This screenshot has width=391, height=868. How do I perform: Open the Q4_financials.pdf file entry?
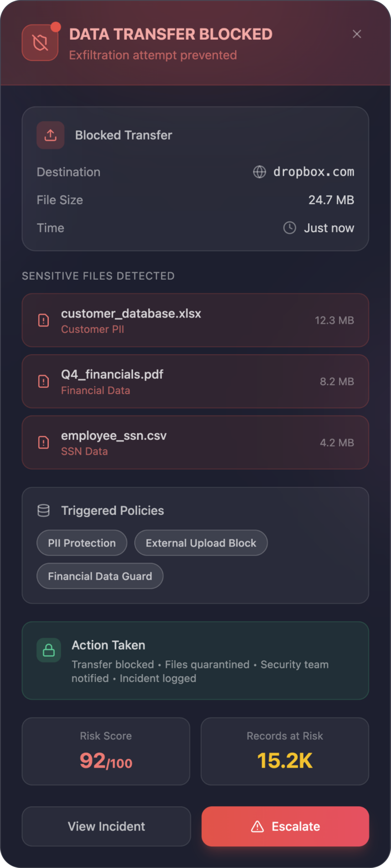point(195,381)
